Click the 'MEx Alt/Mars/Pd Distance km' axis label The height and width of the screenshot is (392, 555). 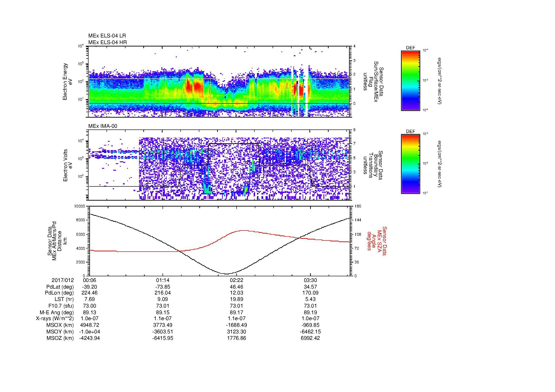point(57,241)
